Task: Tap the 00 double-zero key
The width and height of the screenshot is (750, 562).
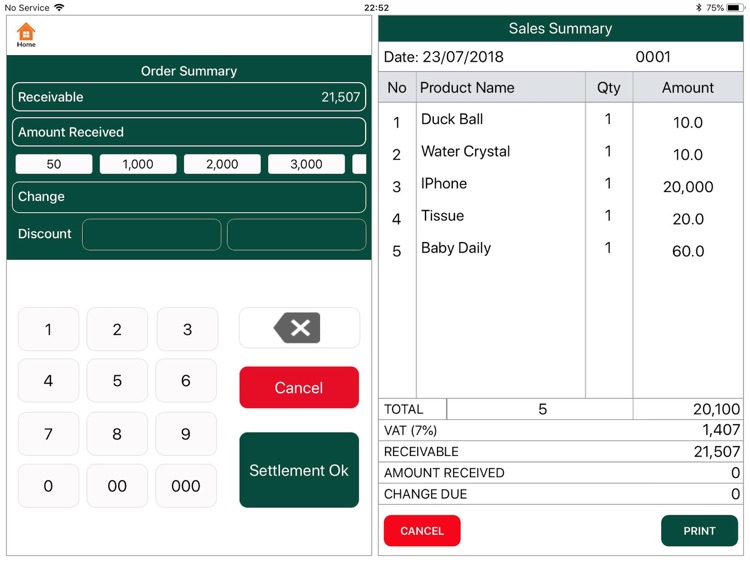Action: tap(117, 486)
